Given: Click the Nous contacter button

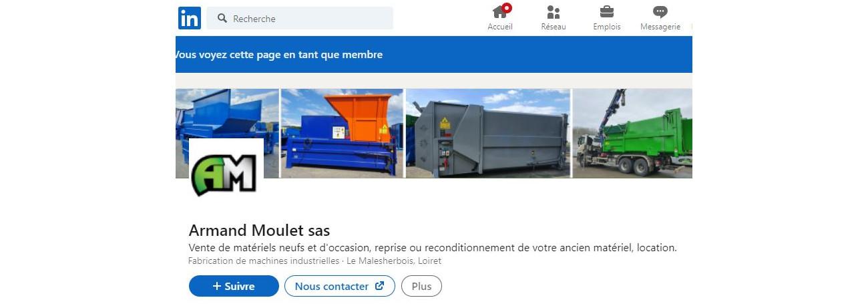Looking at the screenshot, I should pyautogui.click(x=340, y=286).
